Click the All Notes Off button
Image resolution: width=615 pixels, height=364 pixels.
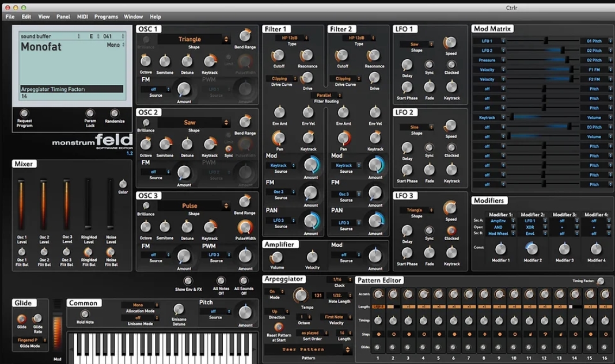221,281
